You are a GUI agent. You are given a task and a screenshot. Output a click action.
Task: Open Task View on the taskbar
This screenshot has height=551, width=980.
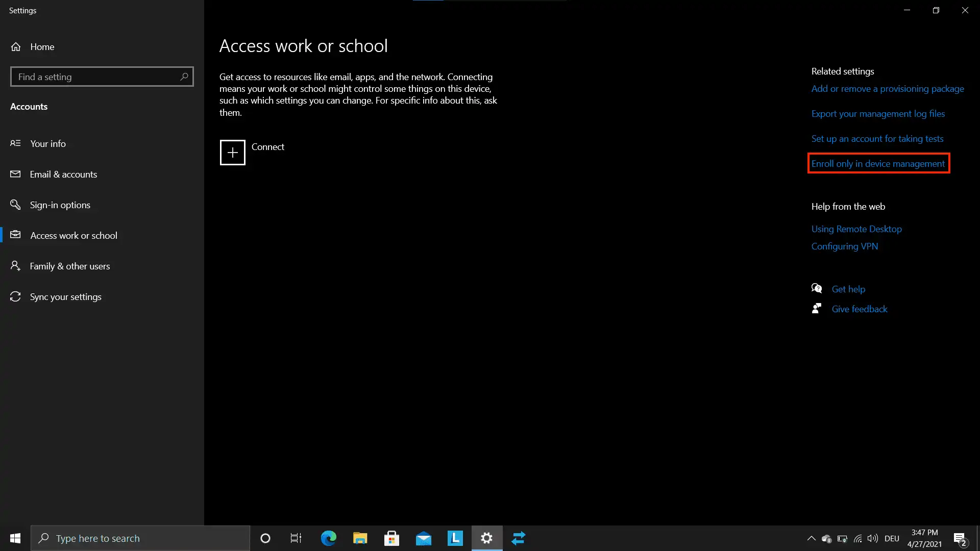[296, 538]
